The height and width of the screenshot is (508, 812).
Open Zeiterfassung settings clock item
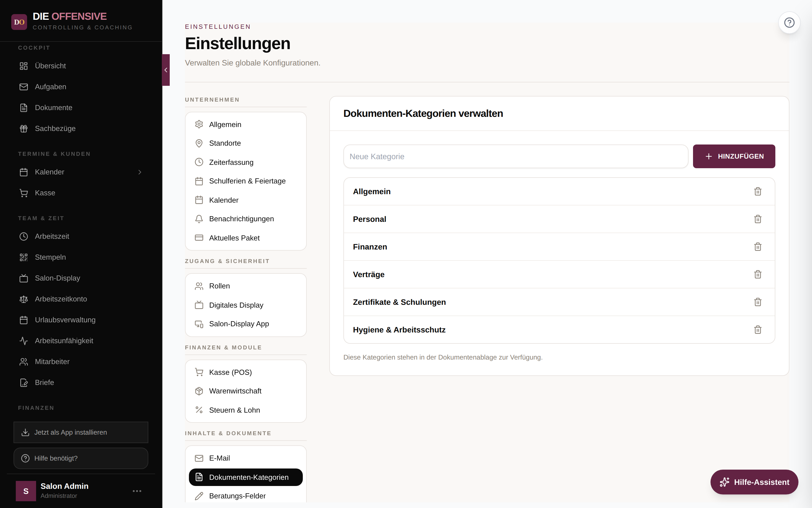pyautogui.click(x=246, y=162)
